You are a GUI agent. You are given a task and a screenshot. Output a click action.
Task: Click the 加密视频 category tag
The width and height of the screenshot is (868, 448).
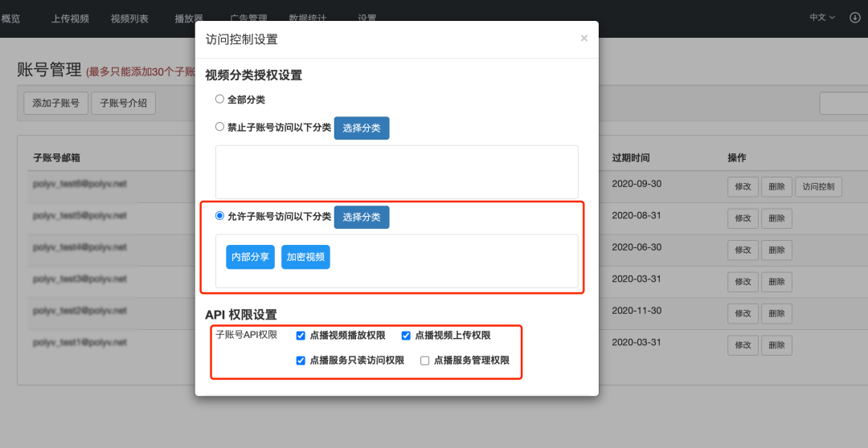[x=305, y=257]
